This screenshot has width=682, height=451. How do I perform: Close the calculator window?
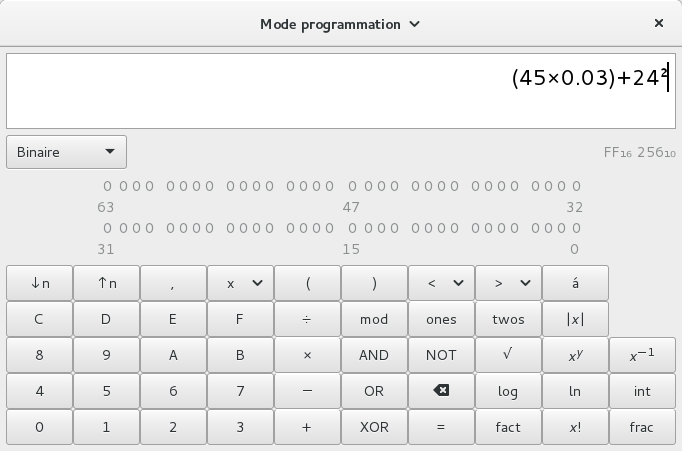[659, 23]
